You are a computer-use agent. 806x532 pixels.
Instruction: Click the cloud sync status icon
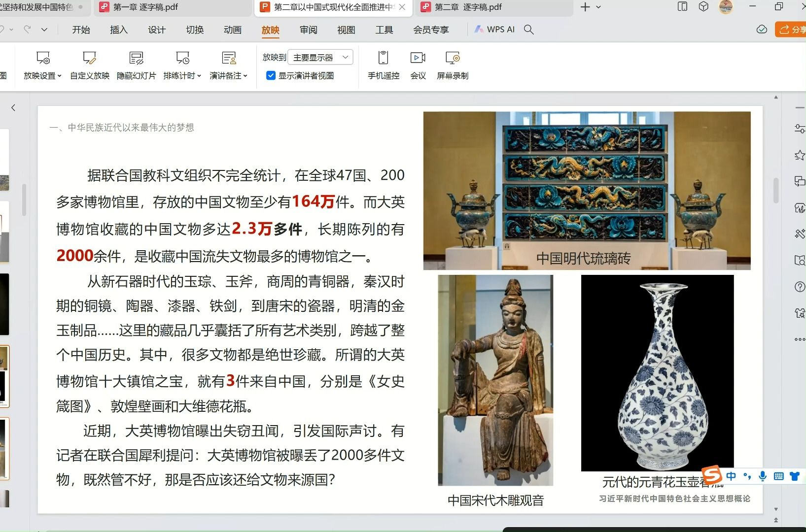click(762, 30)
